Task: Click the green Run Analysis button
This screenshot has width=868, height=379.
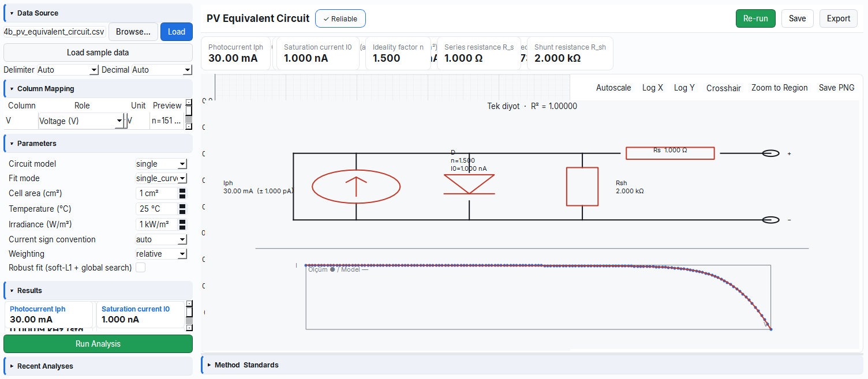Action: pos(98,344)
